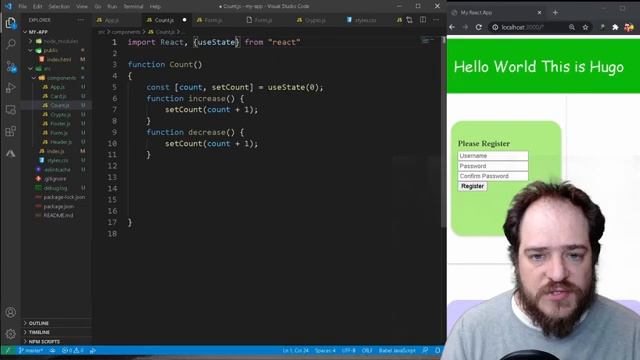
Task: Click the Ln 1, Col 24 status item
Action: point(295,351)
